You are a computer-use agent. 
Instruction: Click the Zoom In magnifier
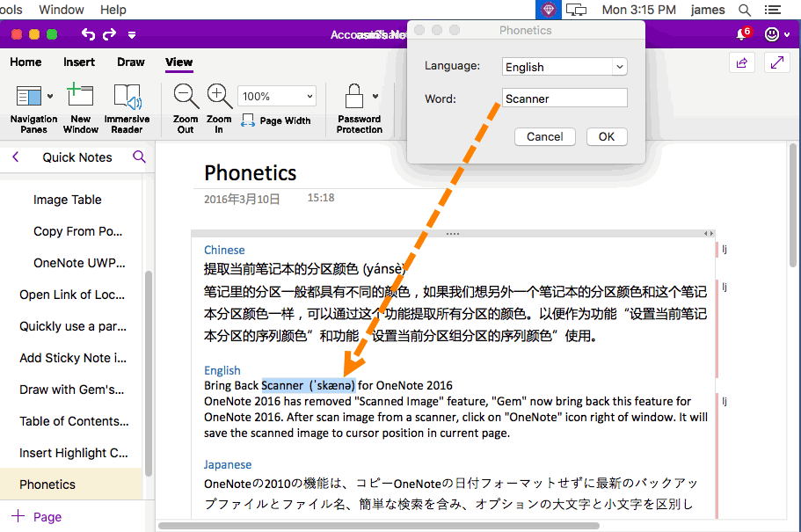[x=220, y=96]
